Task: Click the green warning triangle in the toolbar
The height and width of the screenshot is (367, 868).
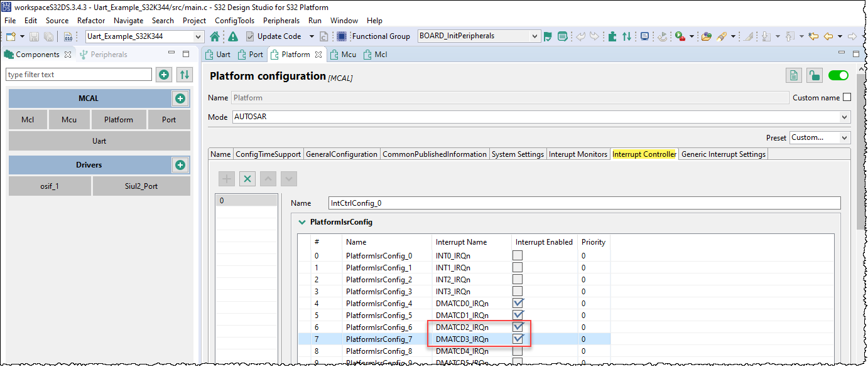Action: tap(232, 36)
